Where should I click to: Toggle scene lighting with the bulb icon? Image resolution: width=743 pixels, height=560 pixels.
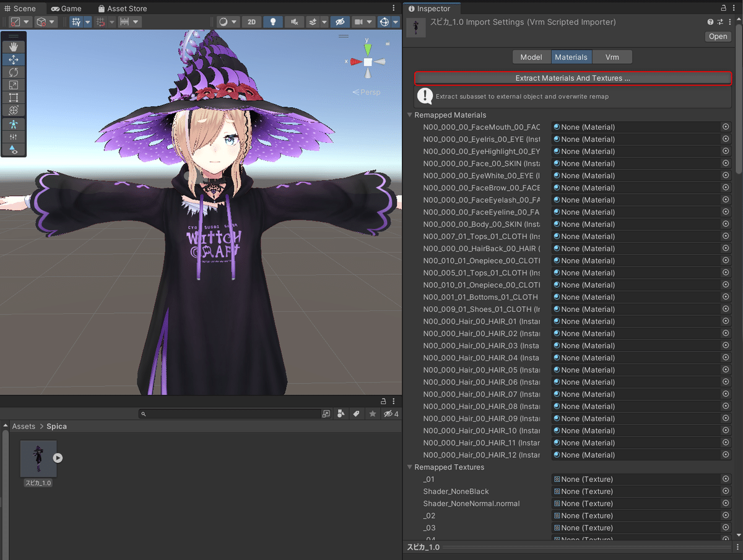273,21
